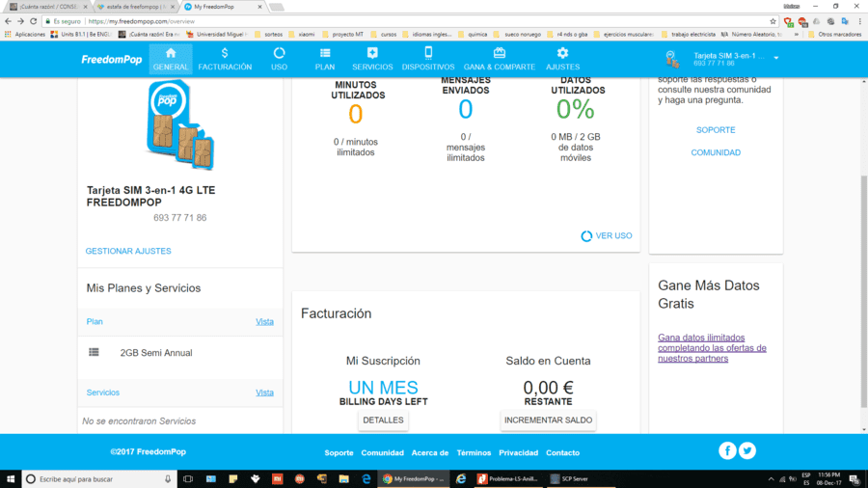Click the FreedomPop logo
Image resolution: width=868 pixels, height=488 pixels.
tap(111, 59)
